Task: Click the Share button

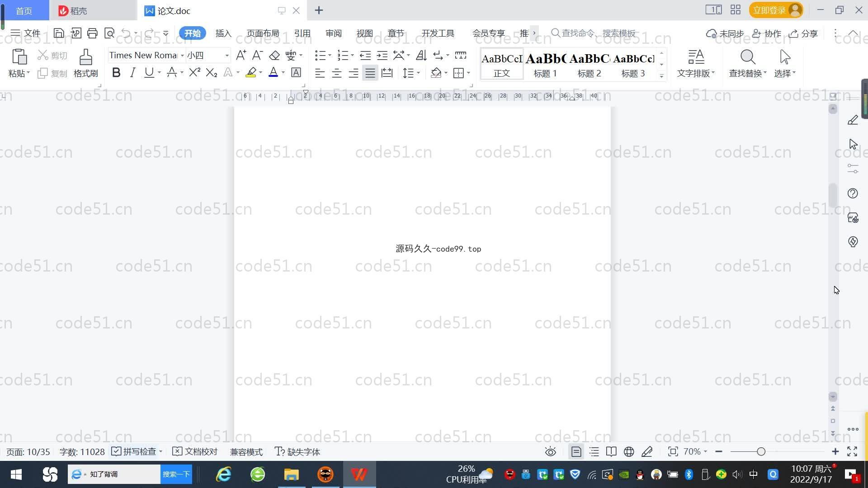Action: point(803,33)
